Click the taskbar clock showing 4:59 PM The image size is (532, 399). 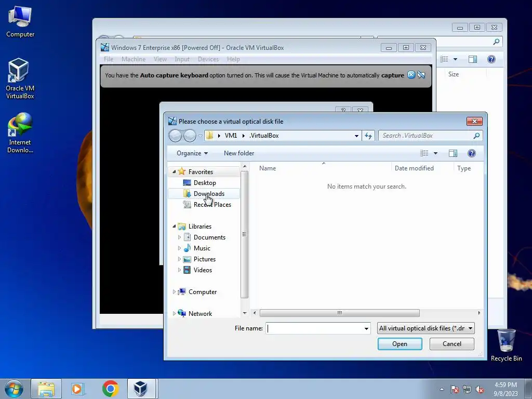[506, 389]
